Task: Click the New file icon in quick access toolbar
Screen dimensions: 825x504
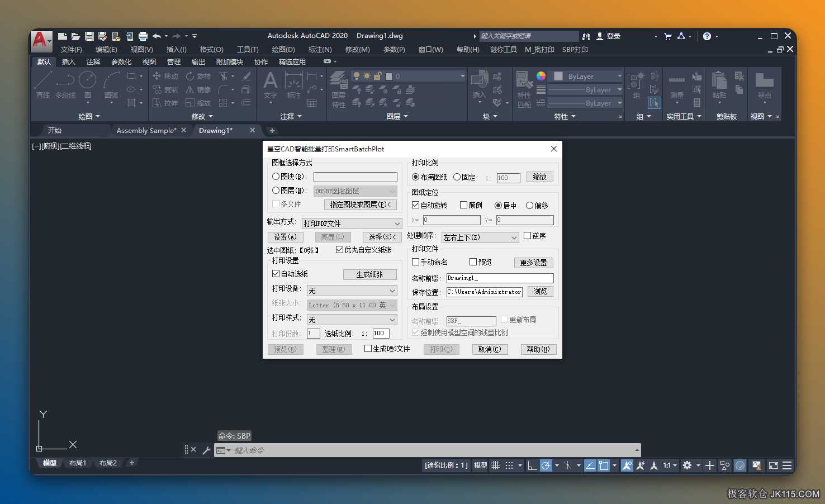Action: pos(63,36)
